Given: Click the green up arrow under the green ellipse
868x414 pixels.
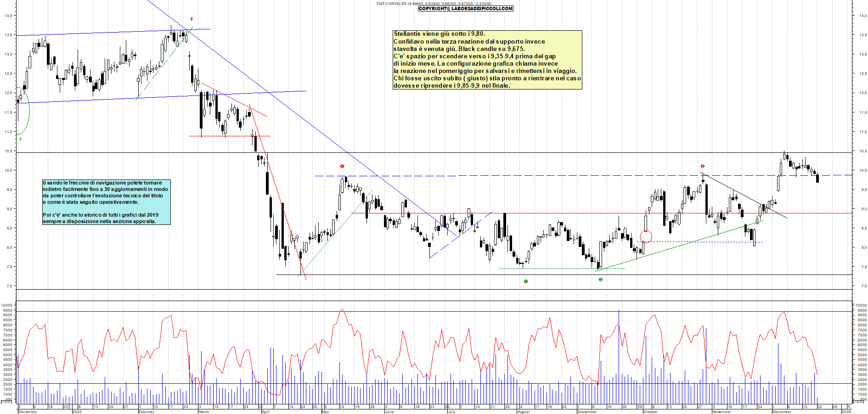Looking at the screenshot, I should (x=20, y=139).
